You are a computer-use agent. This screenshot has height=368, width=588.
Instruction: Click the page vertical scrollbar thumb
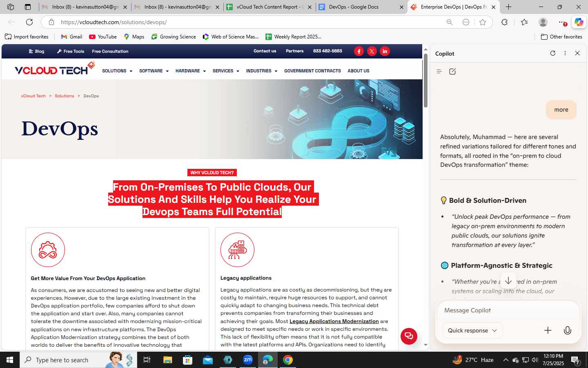[x=425, y=80]
